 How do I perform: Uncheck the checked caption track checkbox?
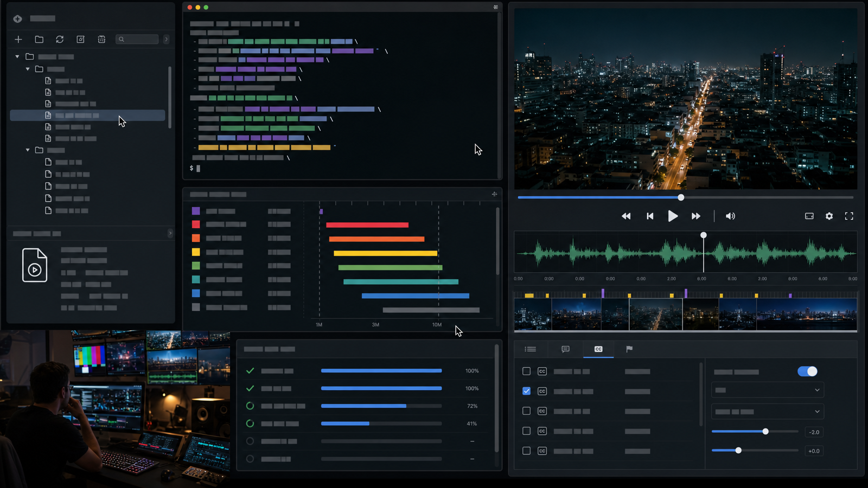[526, 391]
